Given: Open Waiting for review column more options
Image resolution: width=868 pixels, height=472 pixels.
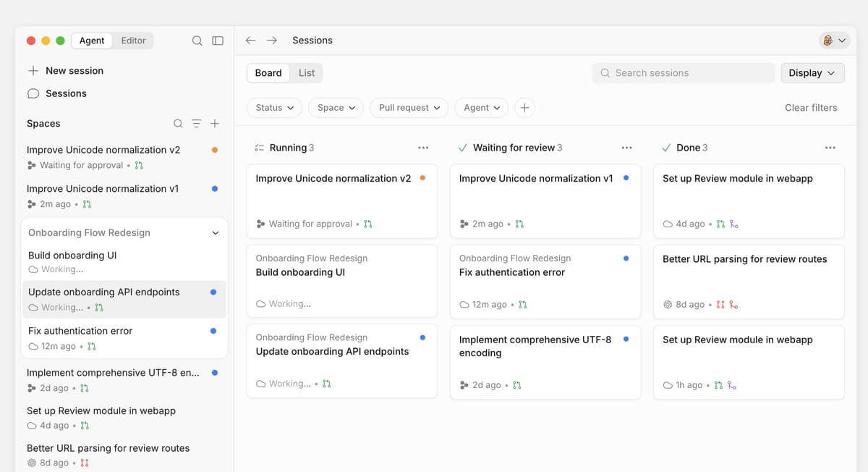Looking at the screenshot, I should tap(626, 148).
